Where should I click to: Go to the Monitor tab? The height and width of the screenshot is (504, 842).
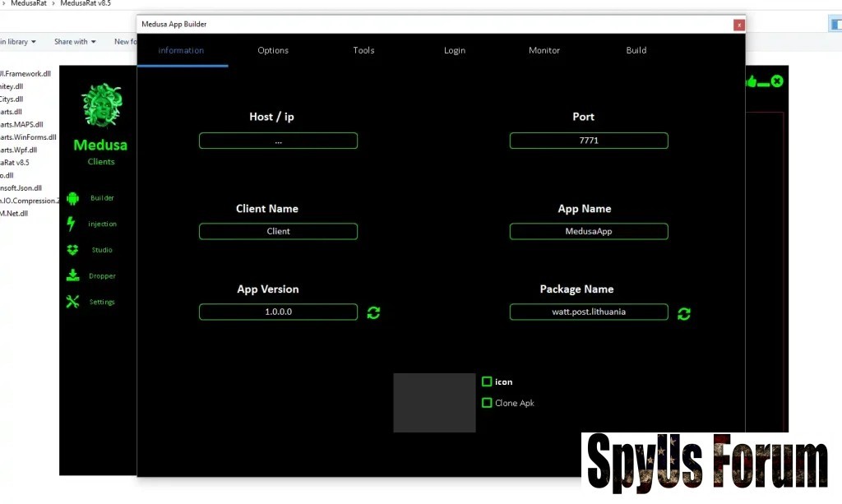pos(544,50)
